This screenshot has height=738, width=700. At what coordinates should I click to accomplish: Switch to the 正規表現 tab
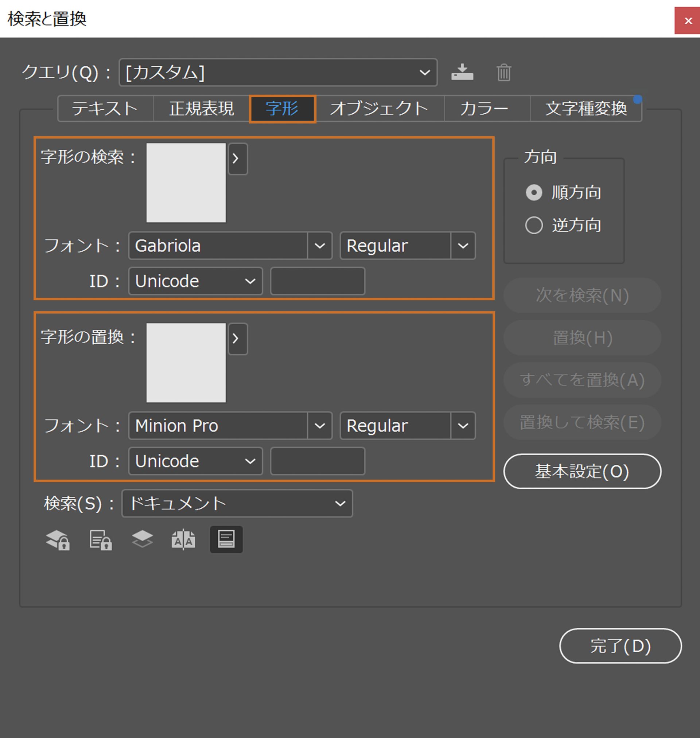tap(202, 109)
